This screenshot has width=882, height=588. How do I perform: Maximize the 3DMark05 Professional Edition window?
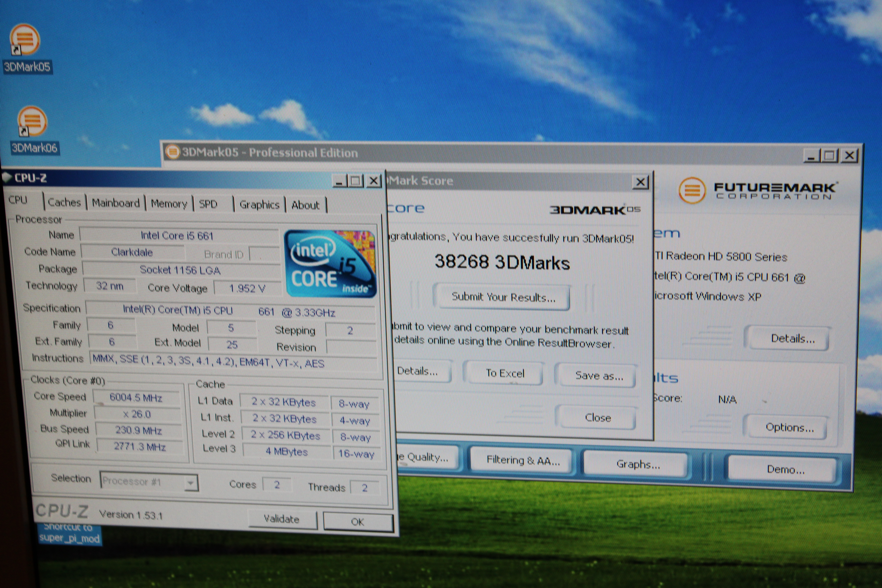click(829, 155)
